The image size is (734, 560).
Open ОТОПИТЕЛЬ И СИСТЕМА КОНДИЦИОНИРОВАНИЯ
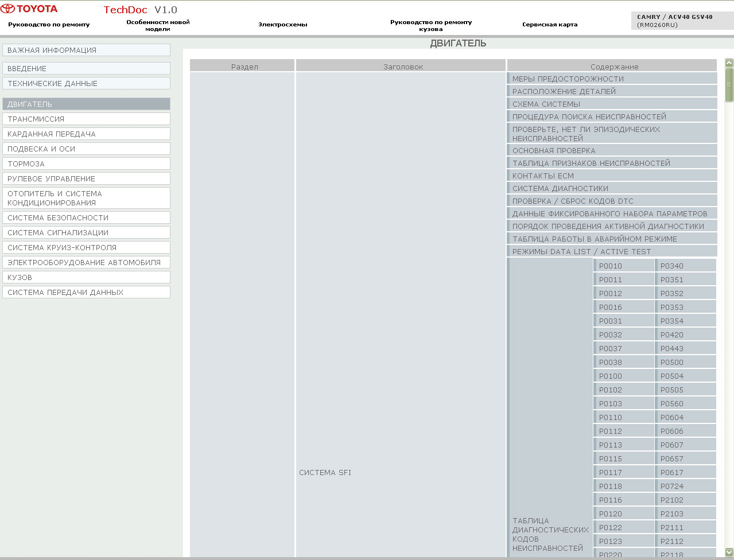point(86,198)
